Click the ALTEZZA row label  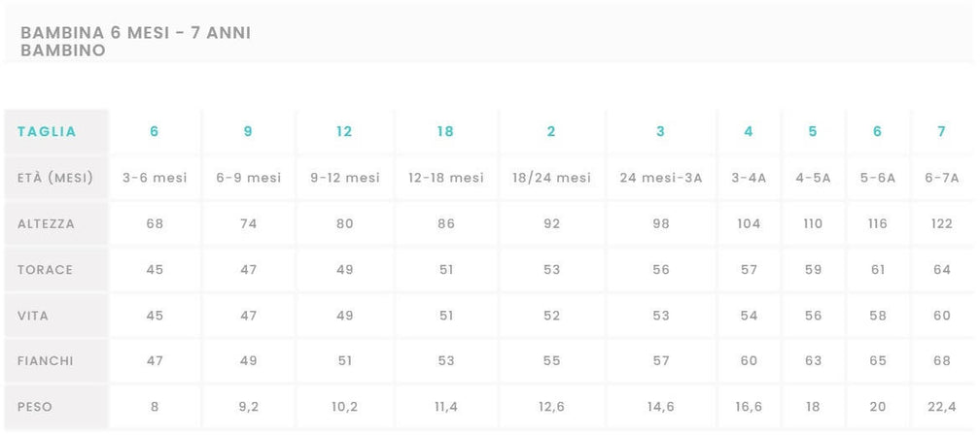(x=47, y=224)
